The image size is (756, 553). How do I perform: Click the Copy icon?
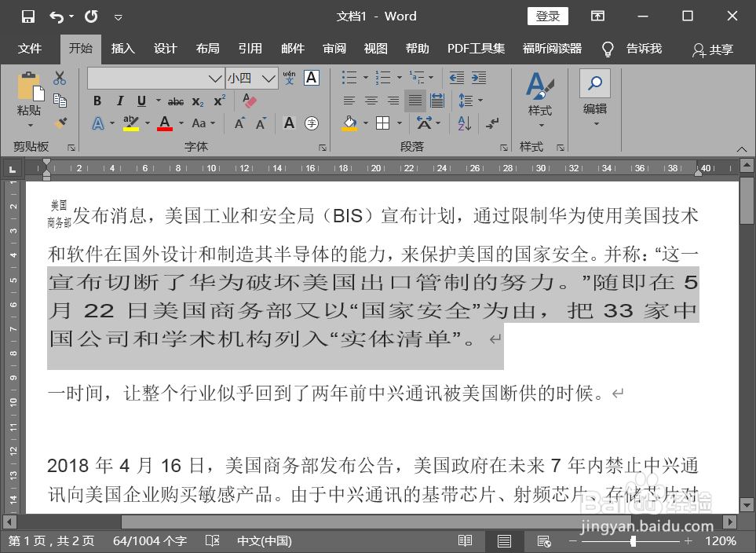pyautogui.click(x=60, y=101)
